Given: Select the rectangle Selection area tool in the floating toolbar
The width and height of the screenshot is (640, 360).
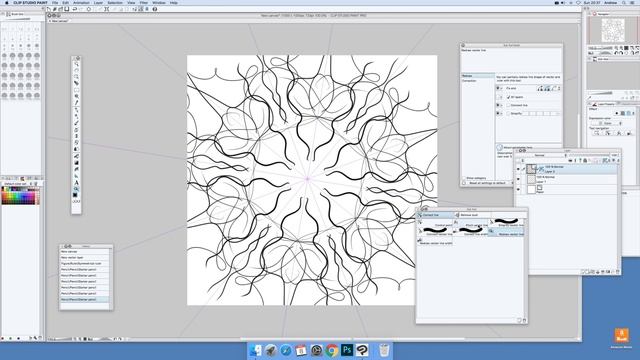Looking at the screenshot, I should (76, 90).
